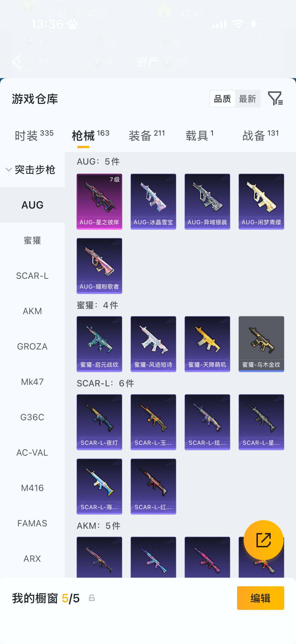Tap the 编辑 button

point(260,598)
